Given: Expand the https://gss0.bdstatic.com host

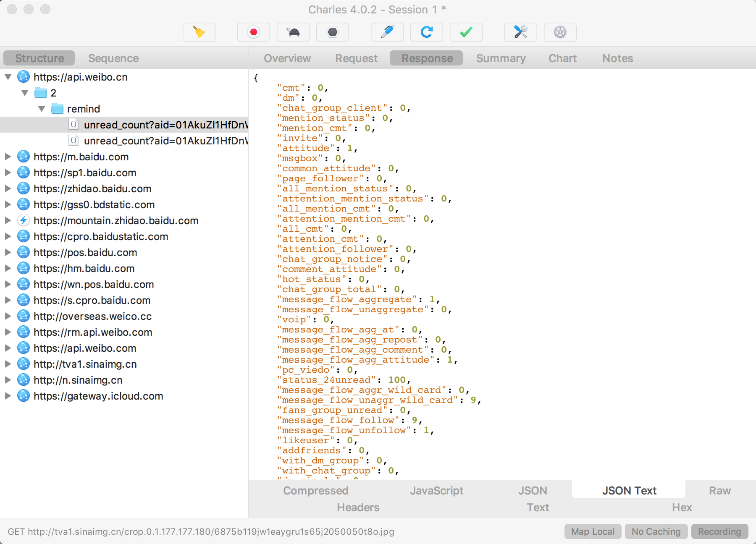Looking at the screenshot, I should (8, 204).
